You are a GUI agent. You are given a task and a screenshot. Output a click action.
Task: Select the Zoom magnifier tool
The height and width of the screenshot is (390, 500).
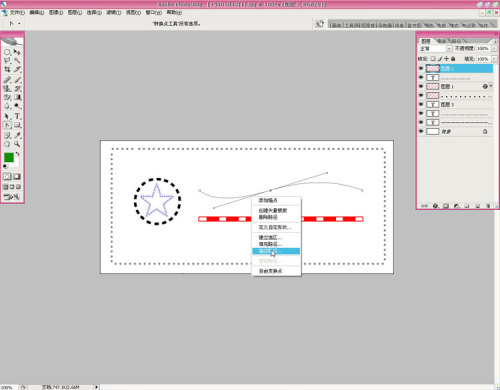click(x=17, y=144)
